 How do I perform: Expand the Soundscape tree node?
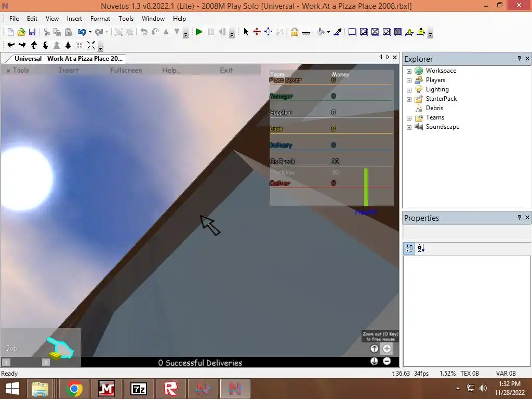[409, 128]
